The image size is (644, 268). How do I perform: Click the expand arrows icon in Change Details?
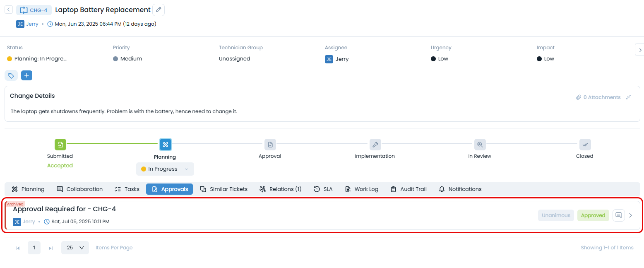[629, 97]
